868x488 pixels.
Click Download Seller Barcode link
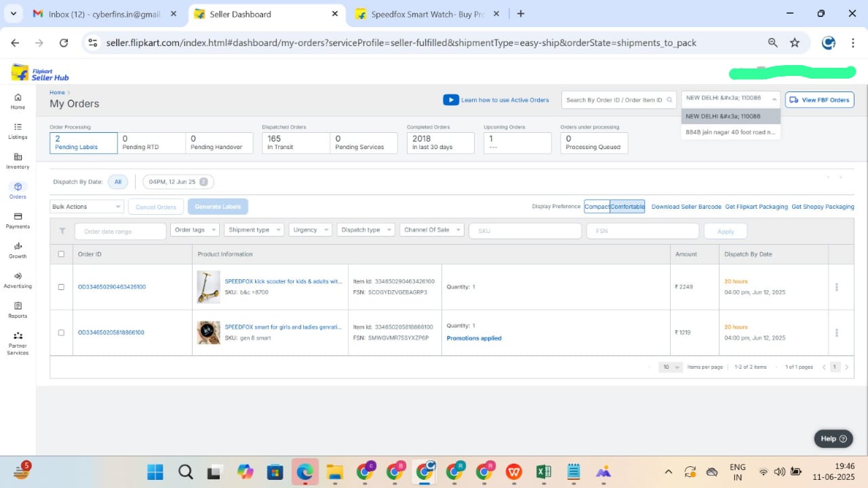click(686, 207)
